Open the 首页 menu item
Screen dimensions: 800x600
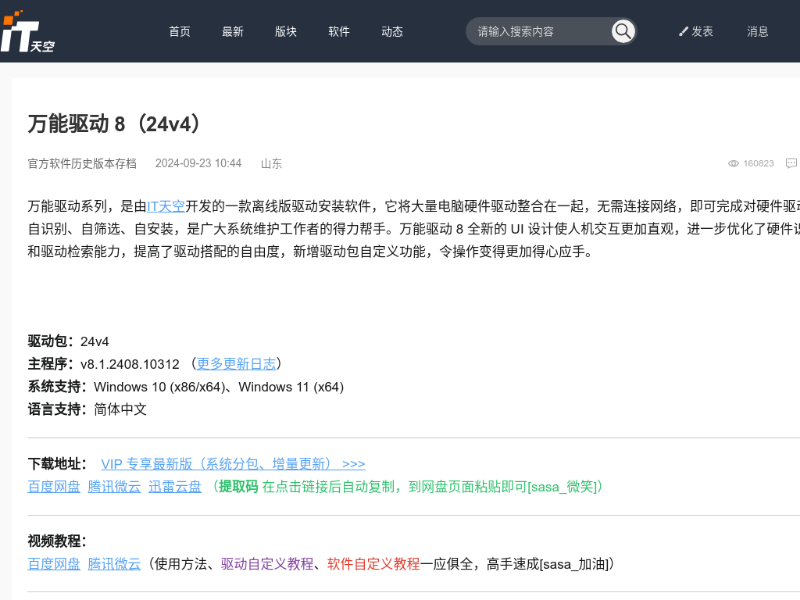[x=180, y=31]
